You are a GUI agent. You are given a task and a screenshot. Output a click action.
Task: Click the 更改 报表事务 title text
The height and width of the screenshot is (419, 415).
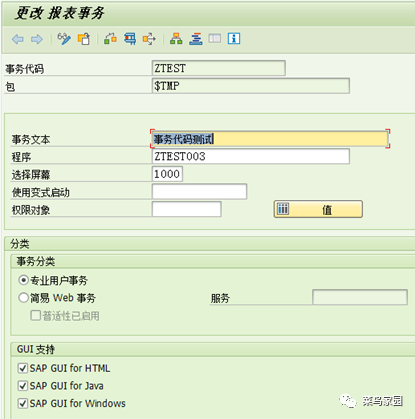(59, 13)
